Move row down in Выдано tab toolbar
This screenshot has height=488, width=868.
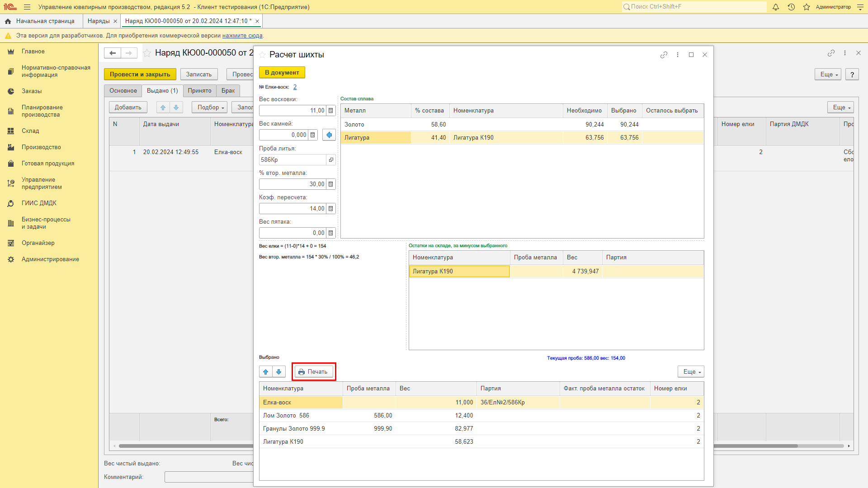point(176,107)
